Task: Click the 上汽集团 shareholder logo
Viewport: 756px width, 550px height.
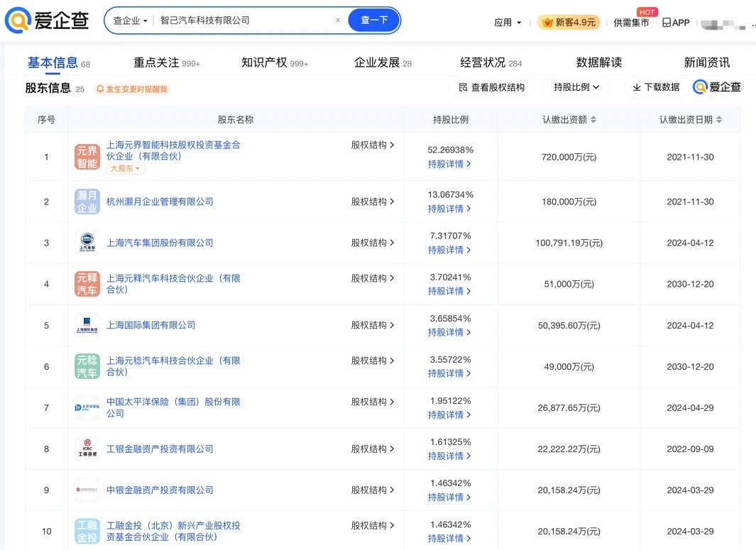Action: [87, 243]
